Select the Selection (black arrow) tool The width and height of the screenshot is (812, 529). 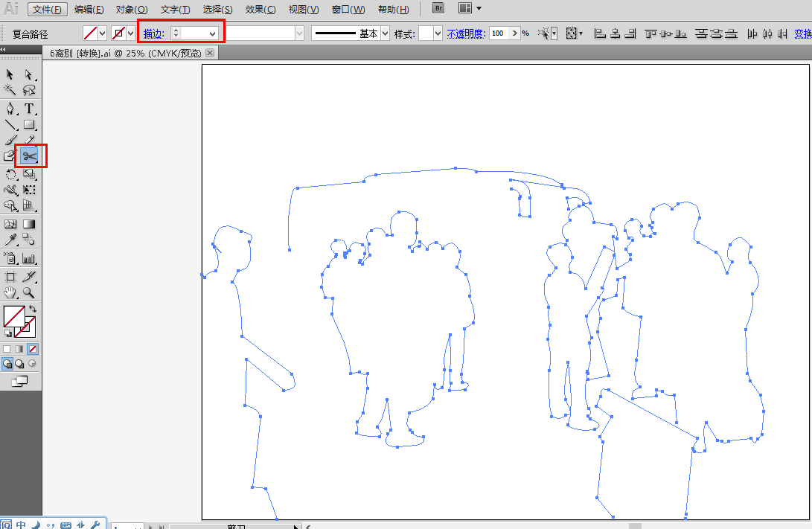[10, 74]
